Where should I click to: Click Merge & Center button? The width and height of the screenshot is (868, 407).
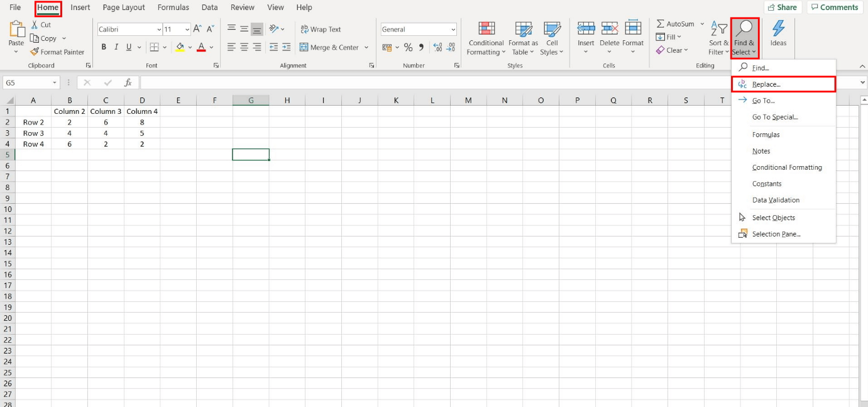click(329, 47)
